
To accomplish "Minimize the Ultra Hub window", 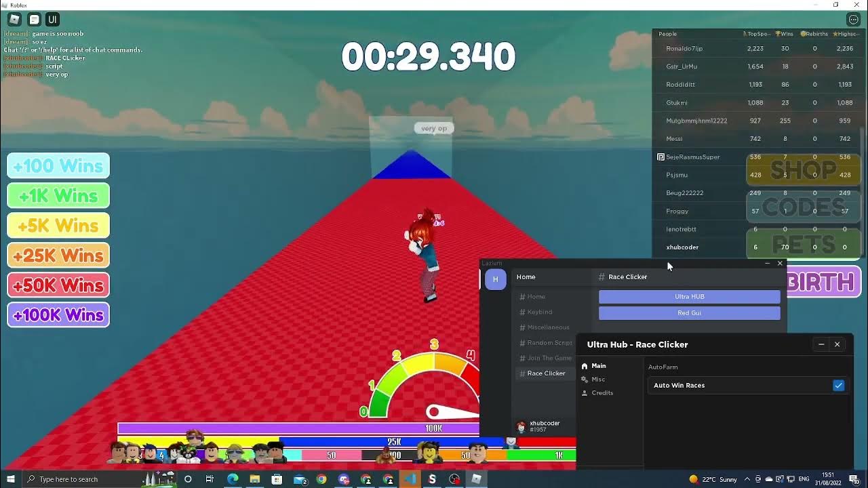I will click(x=821, y=344).
